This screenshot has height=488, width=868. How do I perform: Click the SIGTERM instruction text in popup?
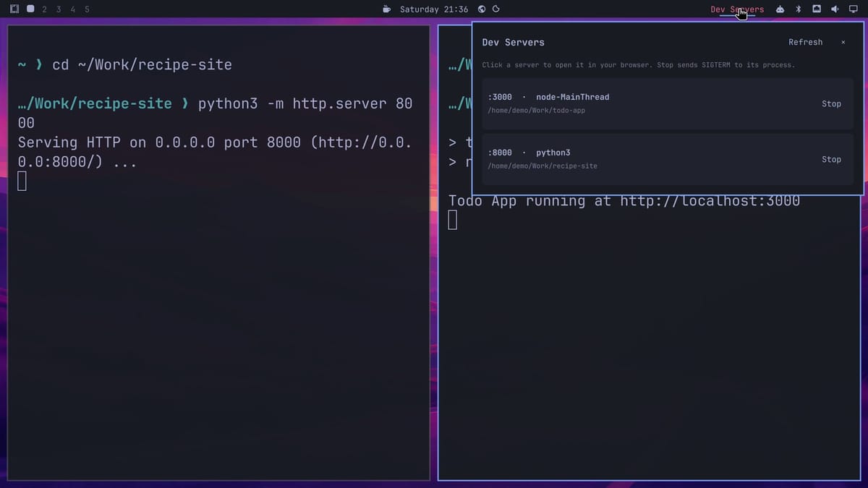coord(638,65)
